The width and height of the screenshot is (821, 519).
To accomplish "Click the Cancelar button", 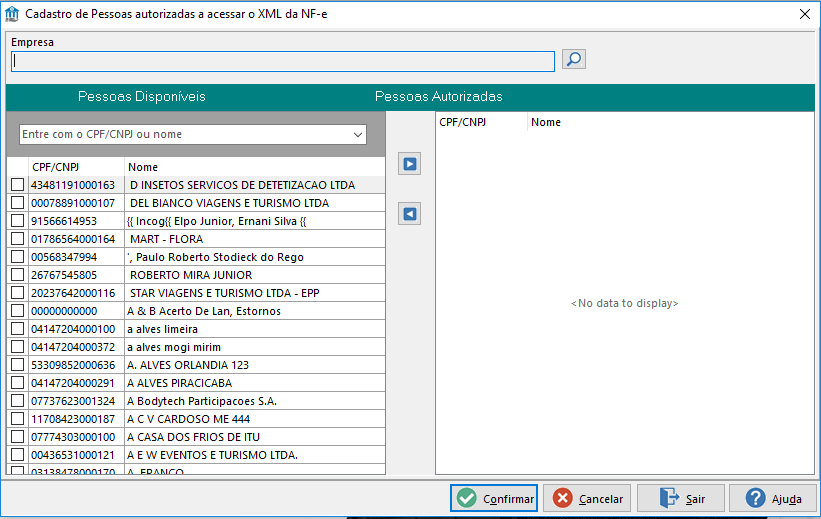I will tap(587, 498).
